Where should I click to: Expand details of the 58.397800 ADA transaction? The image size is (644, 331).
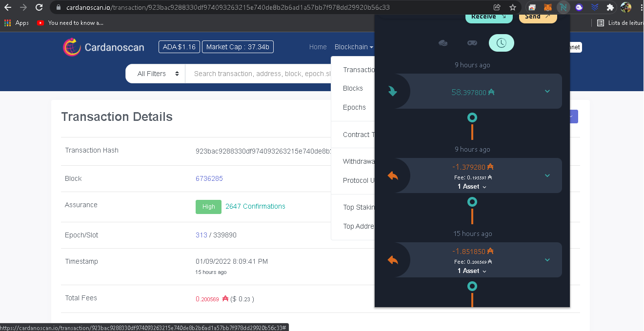click(546, 91)
